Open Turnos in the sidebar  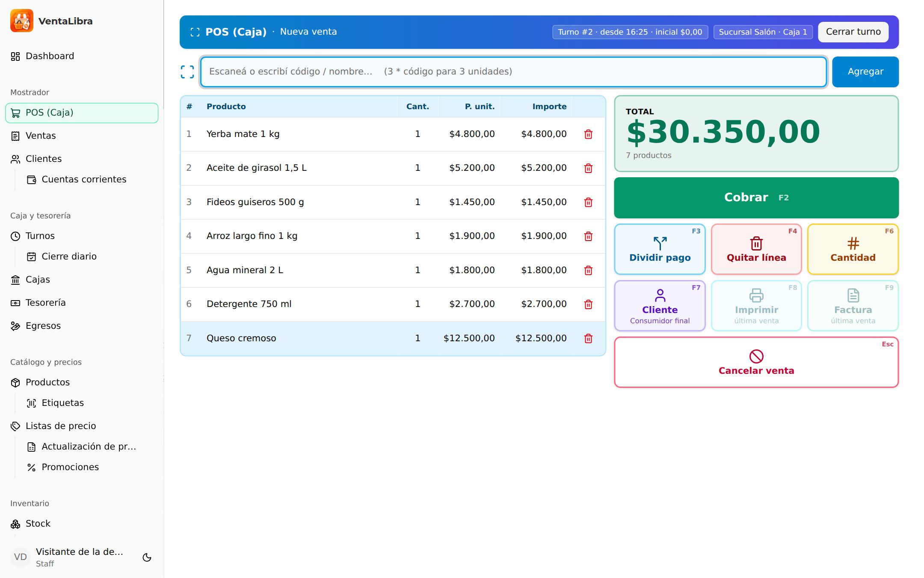click(x=82, y=236)
